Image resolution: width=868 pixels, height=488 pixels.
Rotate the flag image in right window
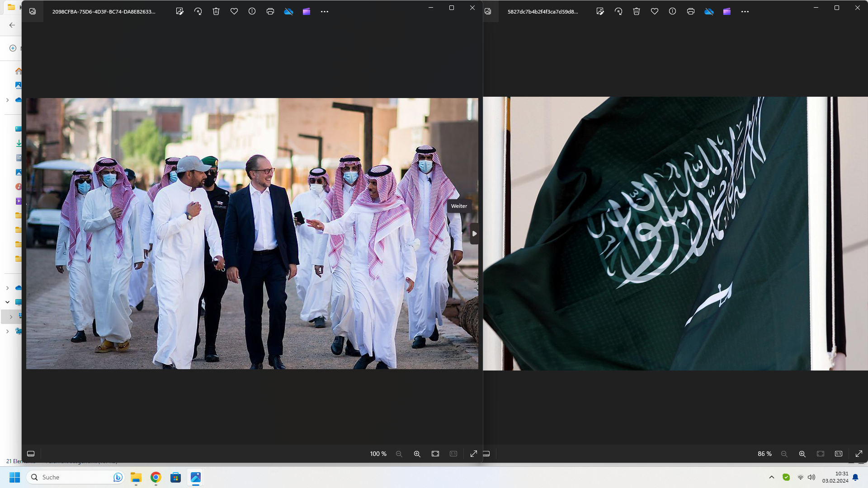pyautogui.click(x=618, y=11)
